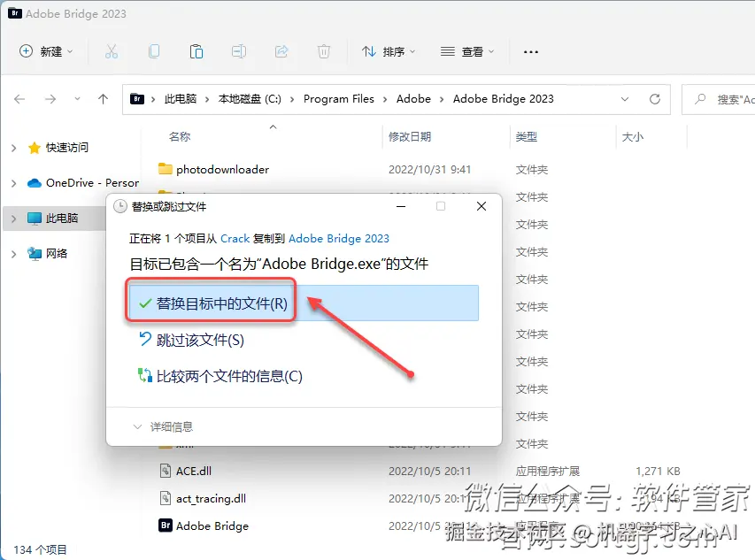The height and width of the screenshot is (560, 755).
Task: Go forward with the right arrow
Action: [50, 99]
